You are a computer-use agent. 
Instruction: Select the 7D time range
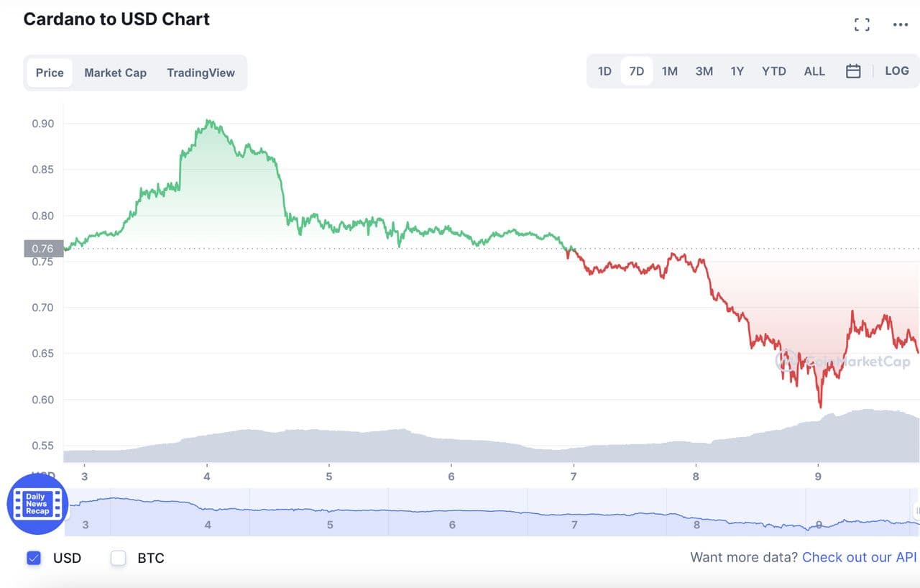[636, 71]
